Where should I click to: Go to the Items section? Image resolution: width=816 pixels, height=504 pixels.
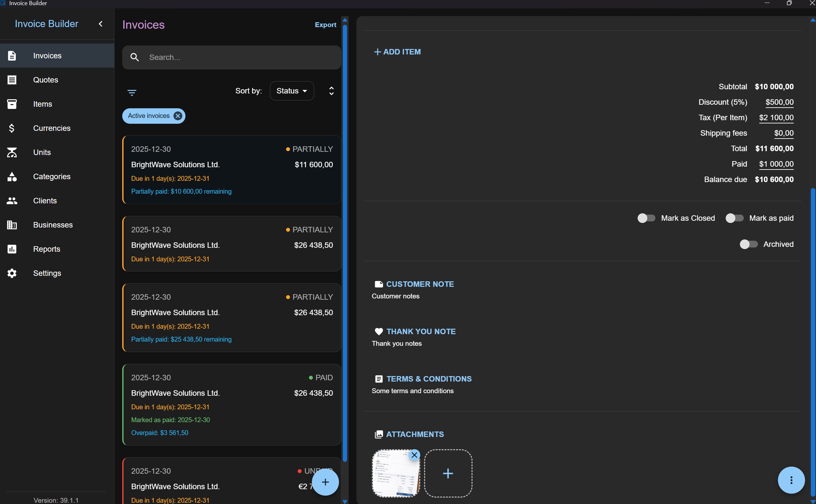coord(57,104)
